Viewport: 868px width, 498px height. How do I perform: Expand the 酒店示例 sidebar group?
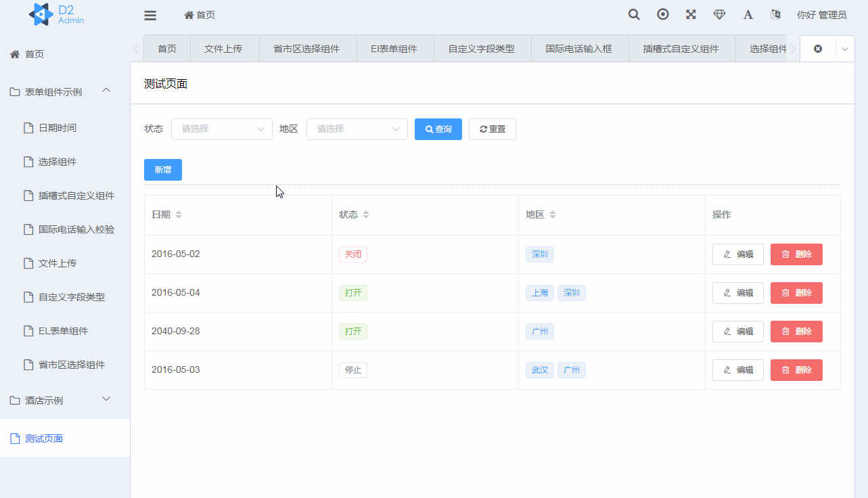click(x=65, y=400)
